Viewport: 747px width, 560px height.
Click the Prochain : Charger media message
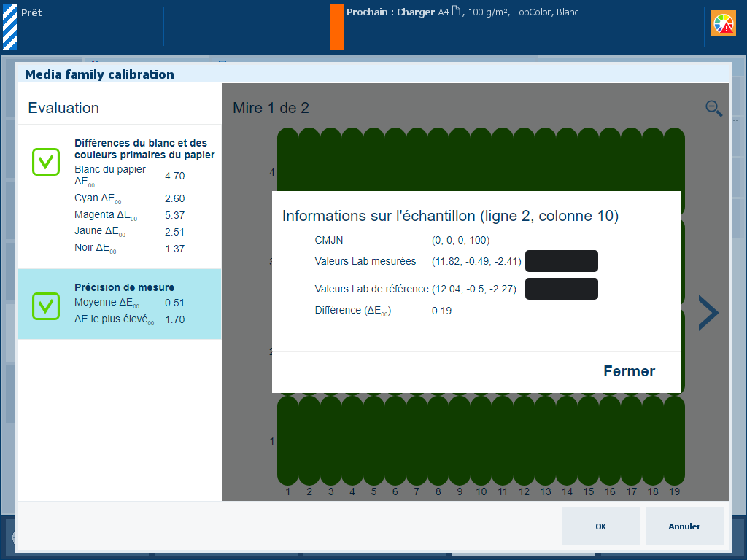(462, 12)
